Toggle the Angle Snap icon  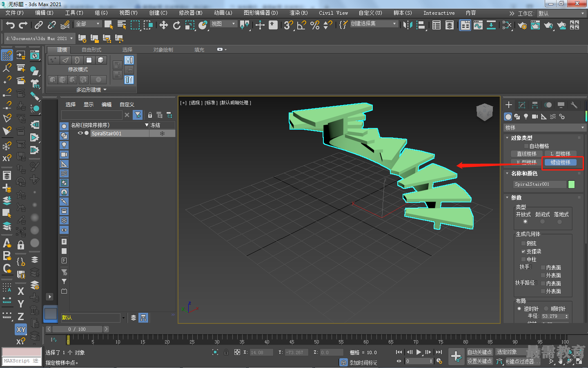click(x=301, y=25)
